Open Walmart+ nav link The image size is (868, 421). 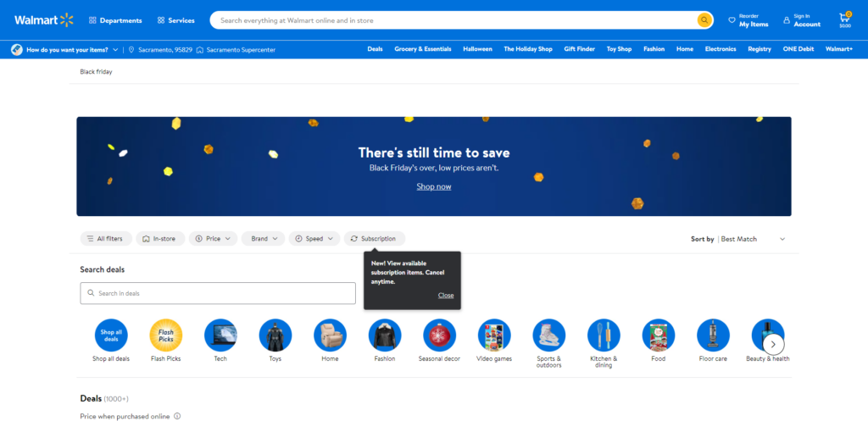(x=838, y=49)
